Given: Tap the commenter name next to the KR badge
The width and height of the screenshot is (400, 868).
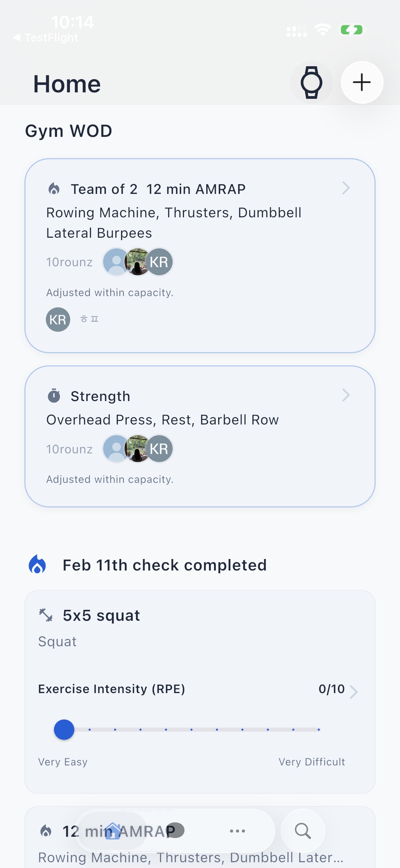Looking at the screenshot, I should (90, 319).
